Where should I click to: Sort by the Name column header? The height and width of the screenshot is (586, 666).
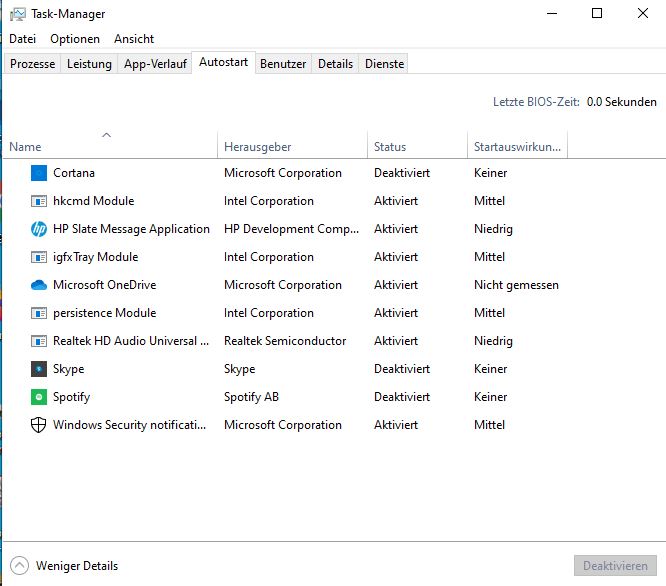[110, 146]
